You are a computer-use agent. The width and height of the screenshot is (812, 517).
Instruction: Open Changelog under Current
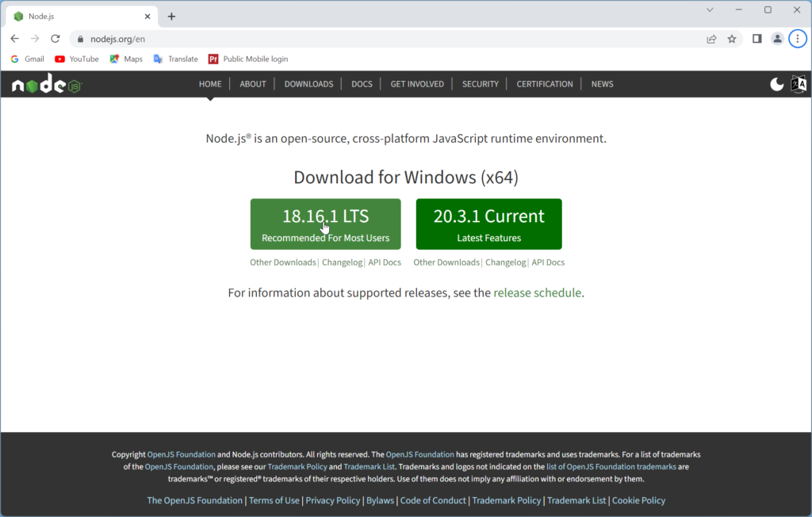pyautogui.click(x=506, y=262)
